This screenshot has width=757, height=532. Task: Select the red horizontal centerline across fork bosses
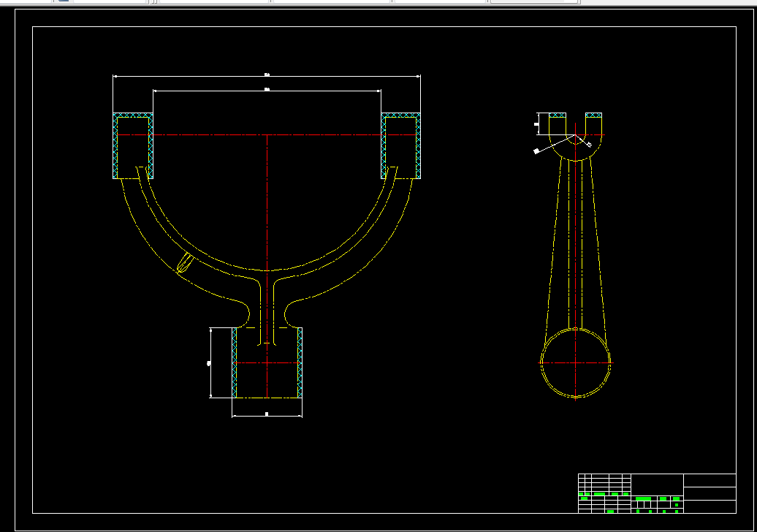(x=267, y=134)
